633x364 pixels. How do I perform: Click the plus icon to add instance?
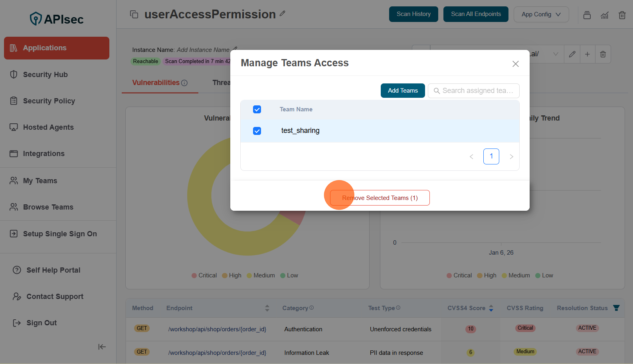587,54
